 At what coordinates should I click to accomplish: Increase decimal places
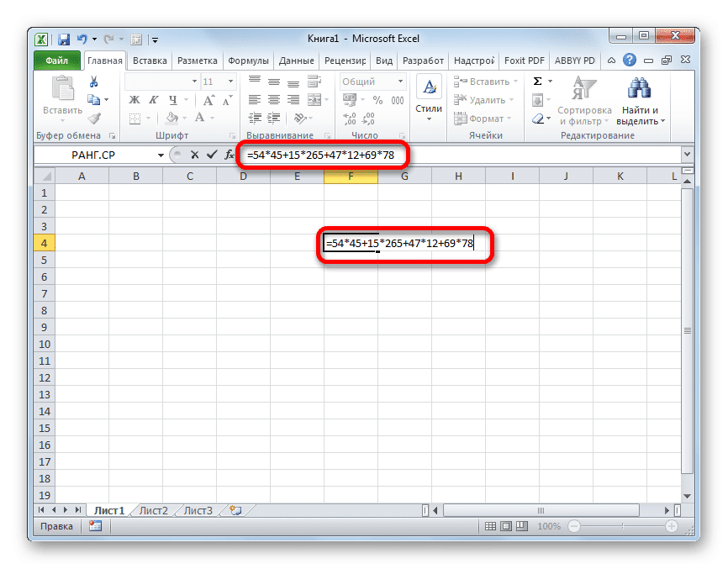coord(350,119)
